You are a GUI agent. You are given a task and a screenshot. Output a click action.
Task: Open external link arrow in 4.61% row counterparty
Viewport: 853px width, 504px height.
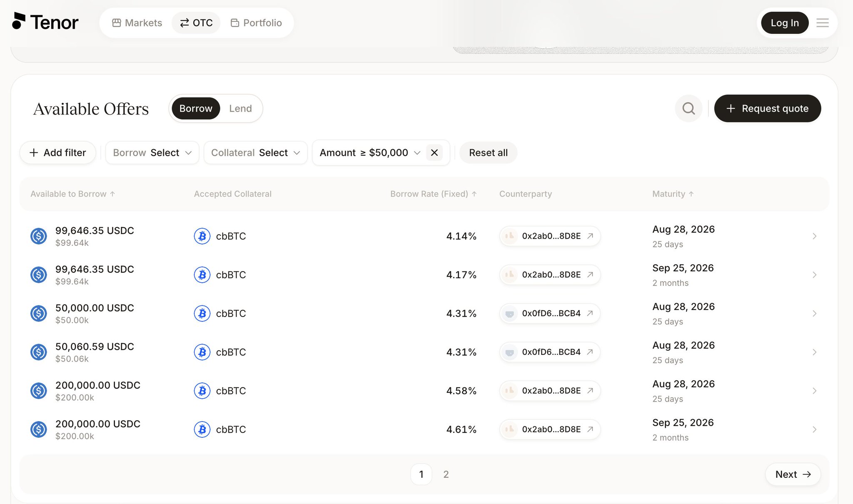click(590, 429)
